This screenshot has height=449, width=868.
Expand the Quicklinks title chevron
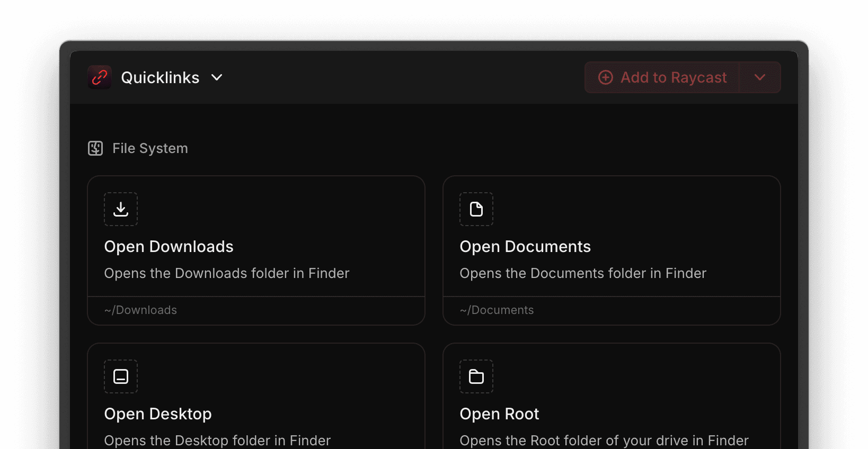click(x=217, y=77)
